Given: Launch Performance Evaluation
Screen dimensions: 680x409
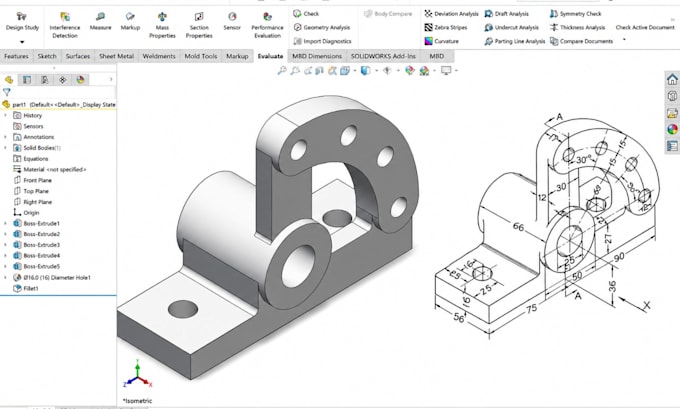Looking at the screenshot, I should click(x=267, y=25).
